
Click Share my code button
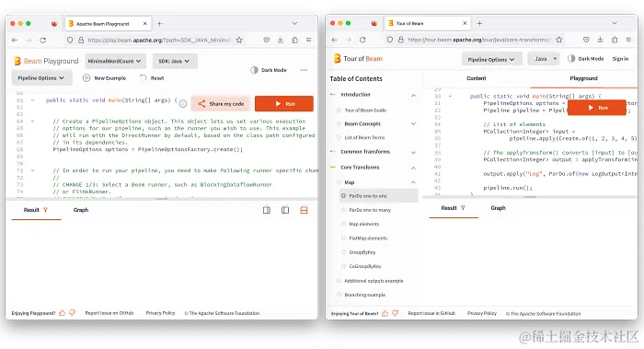click(x=221, y=103)
